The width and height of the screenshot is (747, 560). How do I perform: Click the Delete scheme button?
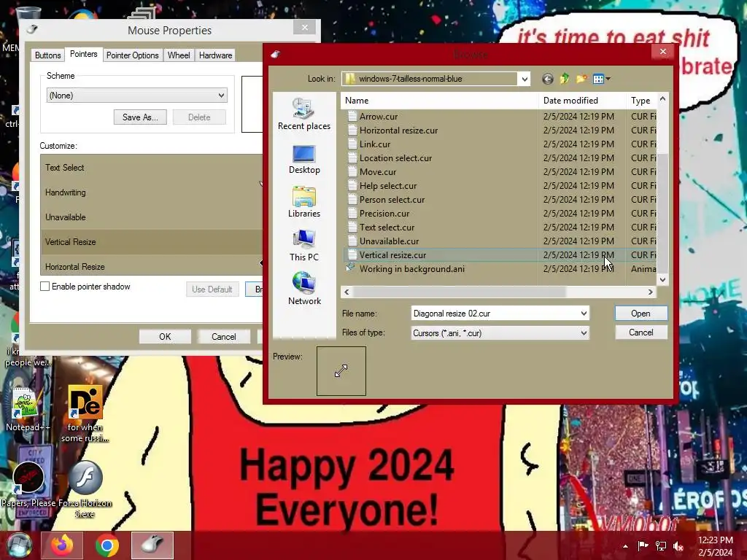(x=199, y=117)
